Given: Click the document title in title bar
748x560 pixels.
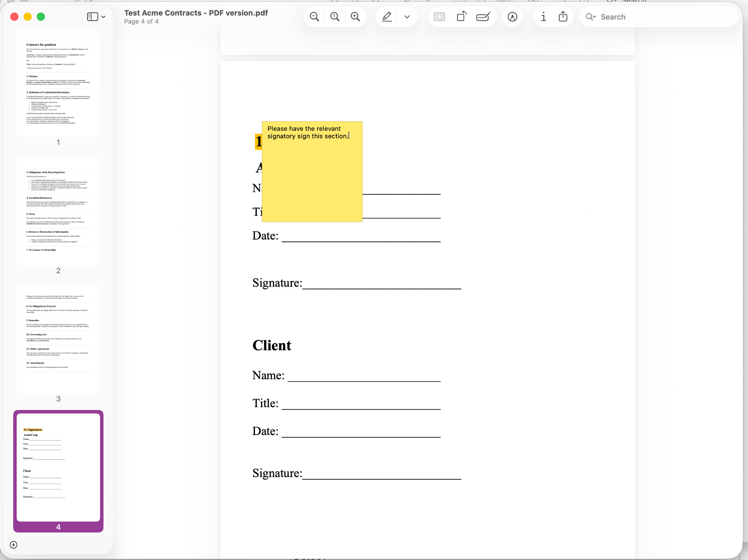Looking at the screenshot, I should point(196,13).
